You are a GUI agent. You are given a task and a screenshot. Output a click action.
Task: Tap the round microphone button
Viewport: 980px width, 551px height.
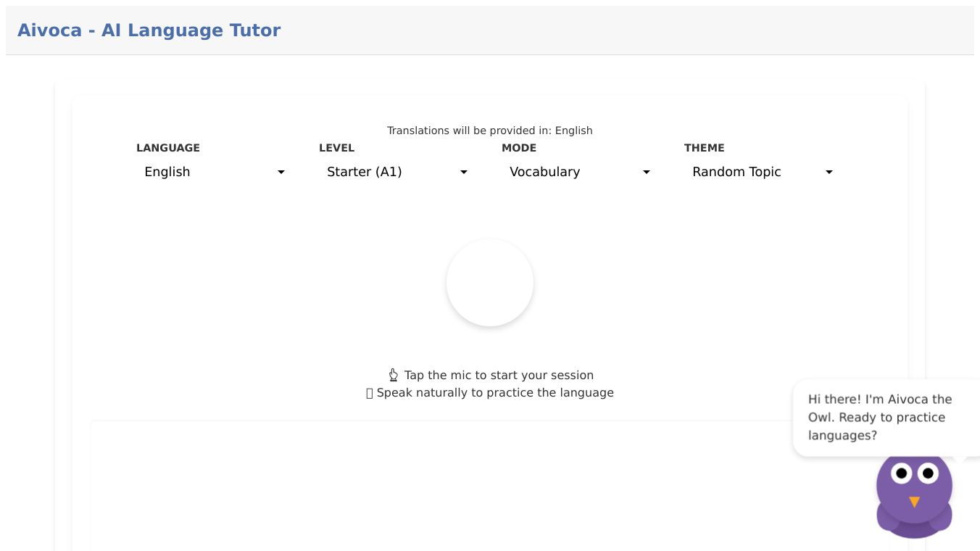490,283
